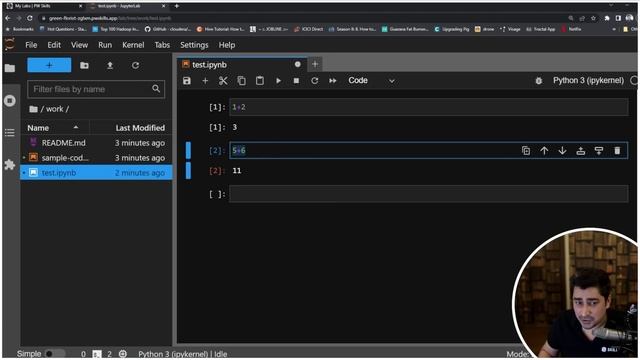This screenshot has height=360, width=640.
Task: Click the output value 11
Action: (237, 171)
